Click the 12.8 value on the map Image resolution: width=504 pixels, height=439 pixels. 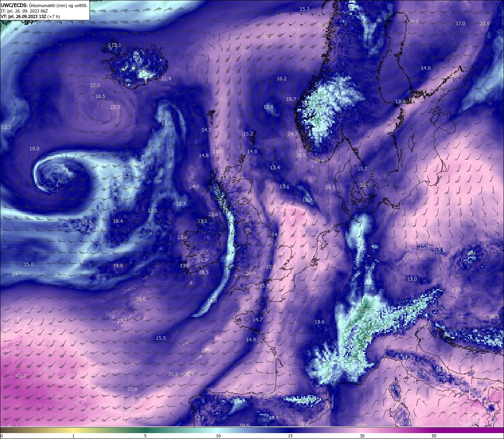[268, 107]
